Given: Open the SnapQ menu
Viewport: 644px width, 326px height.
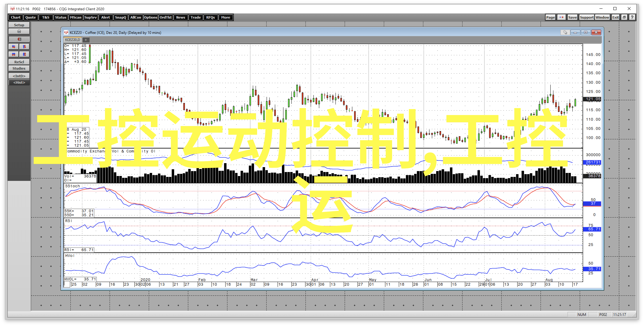Looking at the screenshot, I should [x=120, y=17].
